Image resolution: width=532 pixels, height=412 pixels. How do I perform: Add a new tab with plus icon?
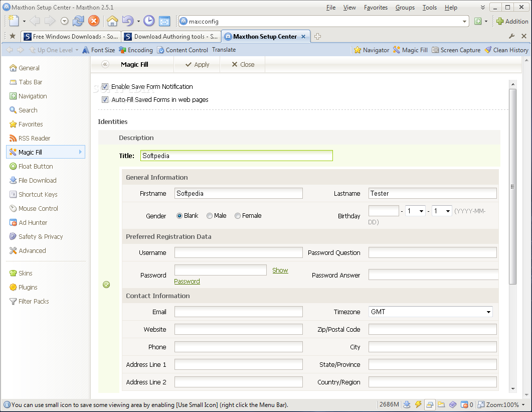point(317,36)
